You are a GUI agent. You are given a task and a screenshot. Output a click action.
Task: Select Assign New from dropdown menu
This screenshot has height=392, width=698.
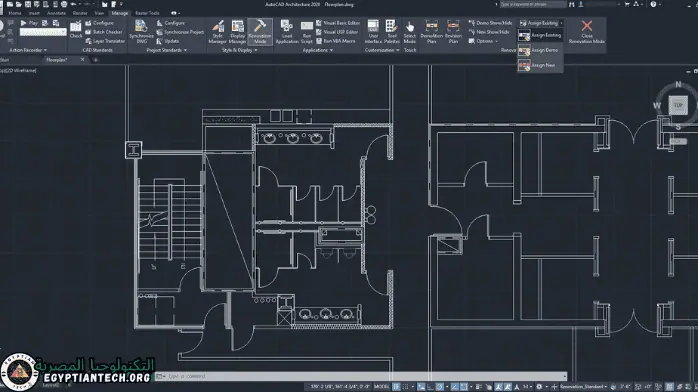click(540, 65)
